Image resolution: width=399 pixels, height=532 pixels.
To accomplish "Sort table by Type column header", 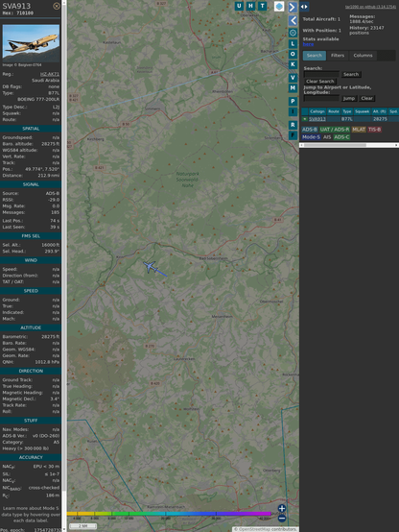I will 347,111.
